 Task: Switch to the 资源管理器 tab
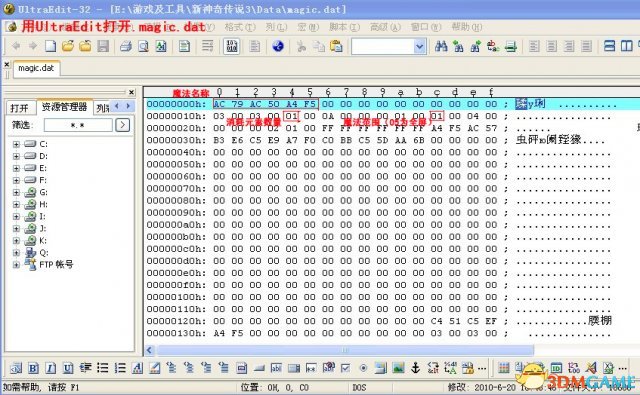click(64, 107)
